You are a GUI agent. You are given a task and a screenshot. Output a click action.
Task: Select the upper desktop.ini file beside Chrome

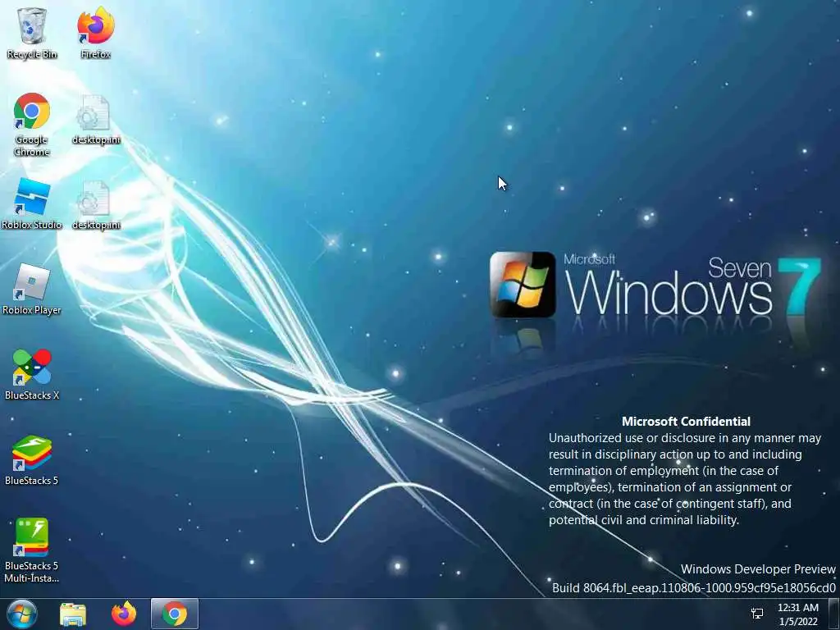coord(96,120)
